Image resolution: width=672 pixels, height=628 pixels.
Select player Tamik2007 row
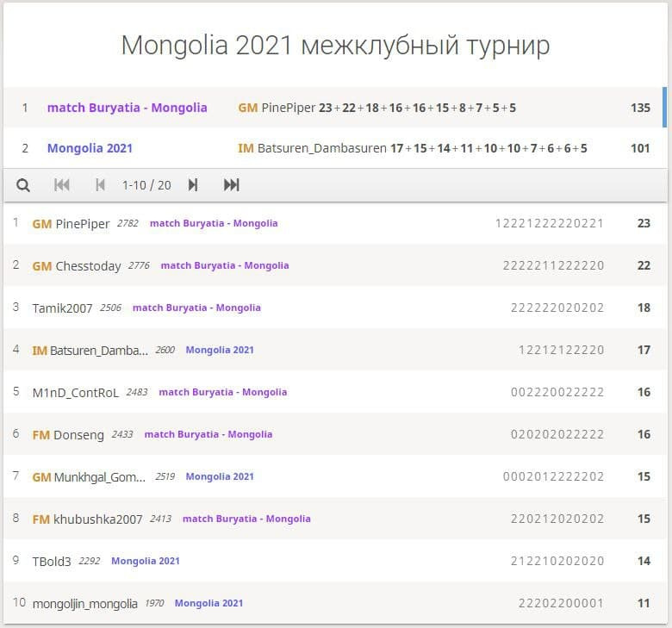[x=62, y=308]
